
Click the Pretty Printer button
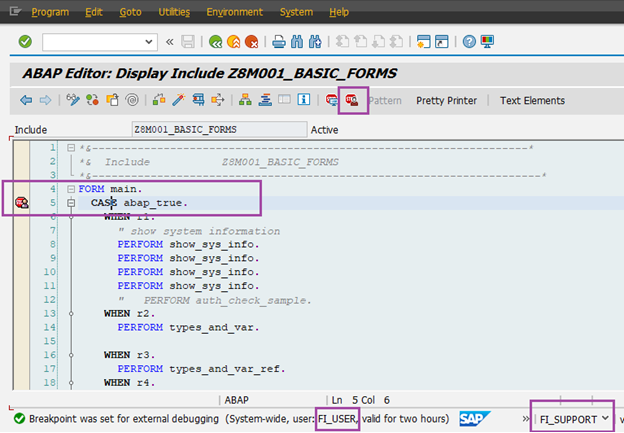[x=447, y=101]
